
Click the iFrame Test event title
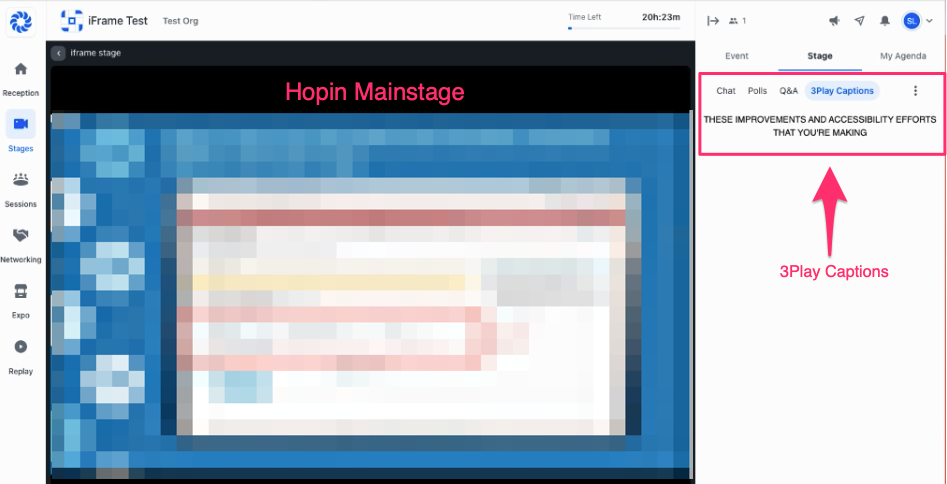[118, 21]
